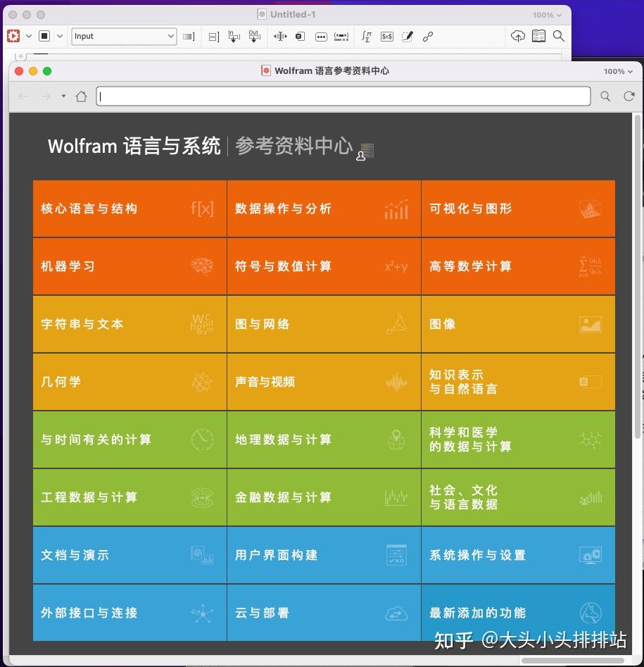
Task: Open the 地理数据与计算 tile
Action: click(x=324, y=440)
